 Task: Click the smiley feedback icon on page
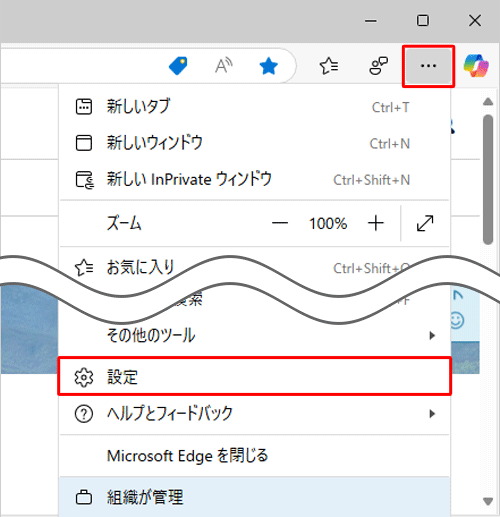point(457,321)
